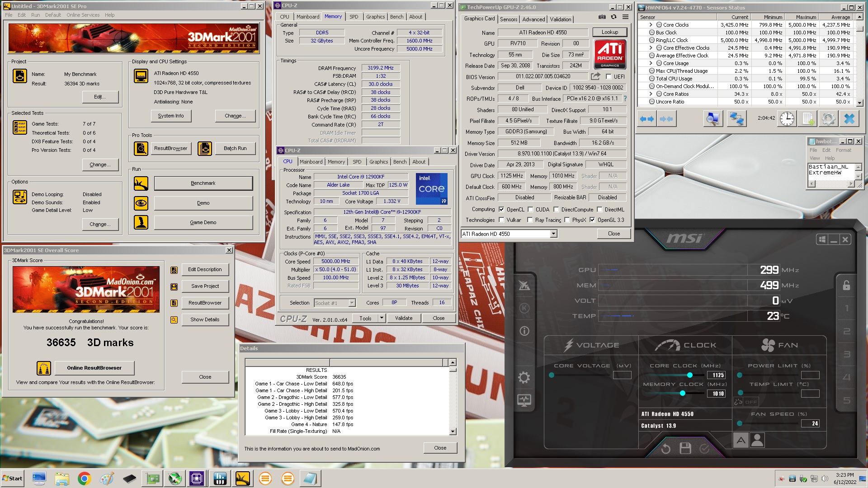The image size is (868, 488).
Task: Click Afterburner profile slot 1
Action: point(847,309)
